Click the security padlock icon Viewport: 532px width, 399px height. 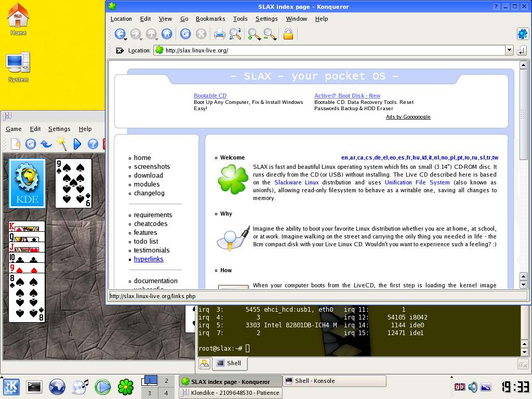click(x=288, y=34)
